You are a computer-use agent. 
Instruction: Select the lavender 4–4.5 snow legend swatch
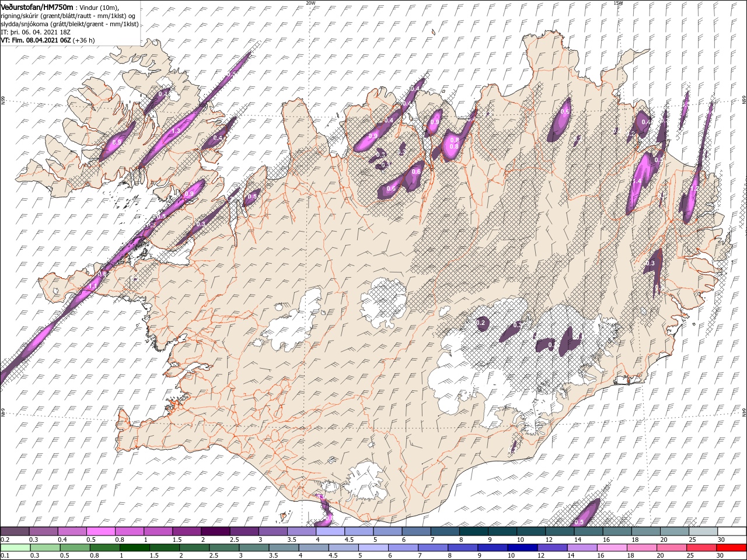point(331,531)
